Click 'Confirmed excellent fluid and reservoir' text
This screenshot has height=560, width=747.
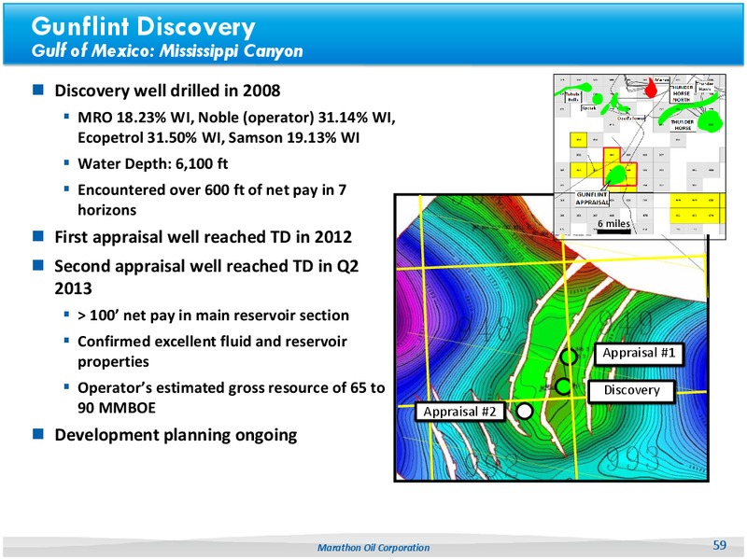point(212,342)
